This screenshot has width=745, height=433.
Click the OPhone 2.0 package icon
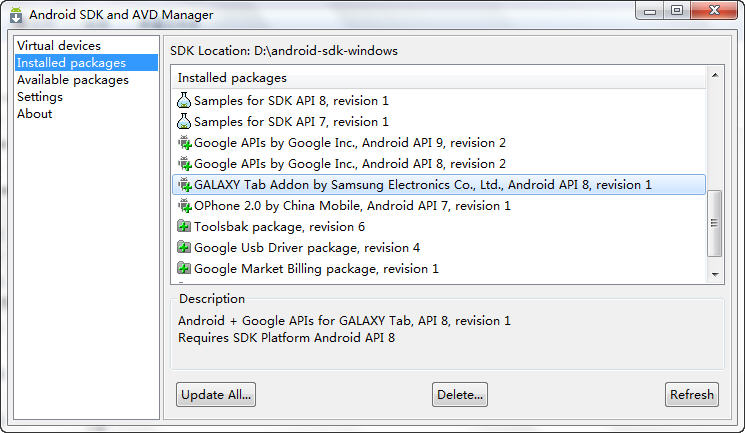click(184, 205)
